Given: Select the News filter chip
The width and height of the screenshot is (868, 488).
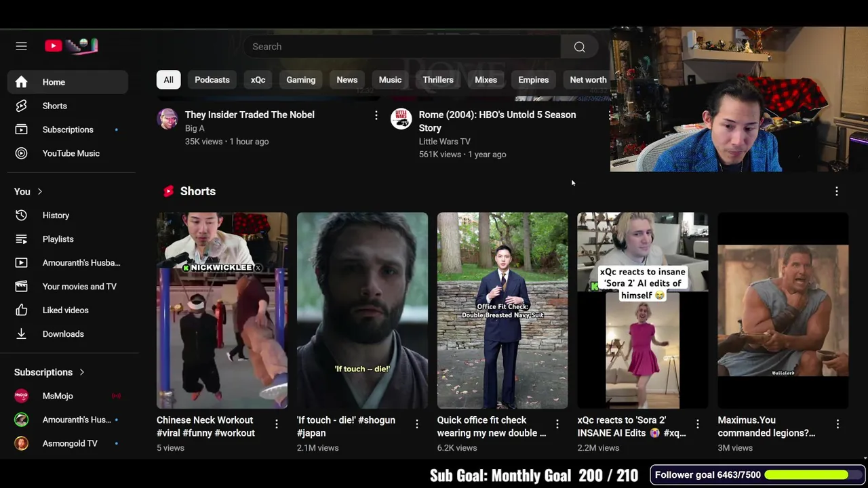Looking at the screenshot, I should click(347, 80).
